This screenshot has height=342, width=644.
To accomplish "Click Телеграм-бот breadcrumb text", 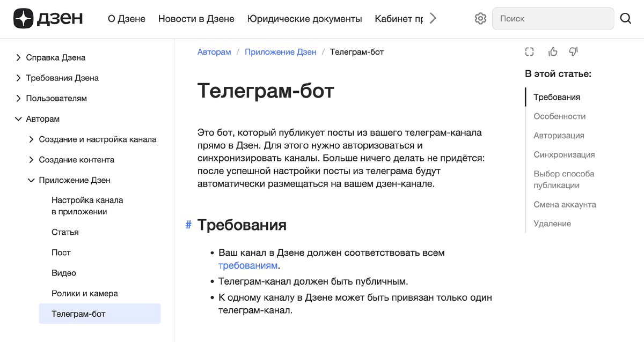I will (357, 52).
